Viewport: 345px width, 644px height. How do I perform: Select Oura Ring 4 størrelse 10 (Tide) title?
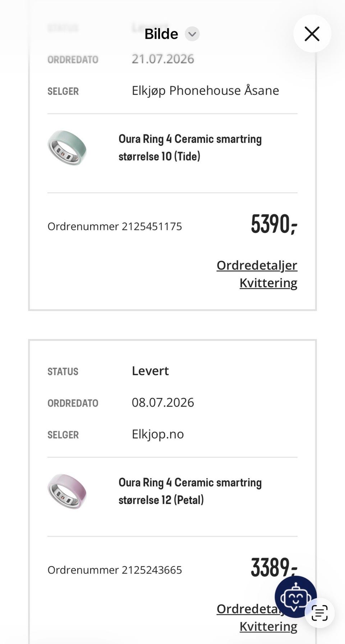pyautogui.click(x=190, y=148)
